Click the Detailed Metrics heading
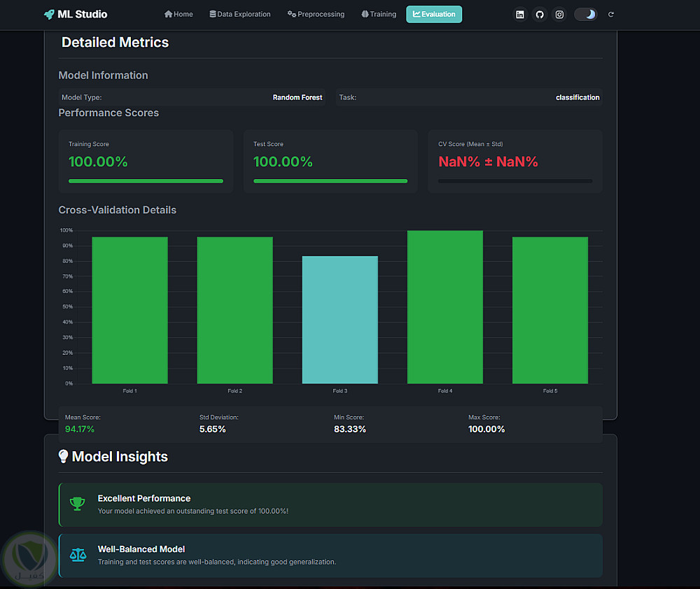The image size is (700, 589). (115, 43)
